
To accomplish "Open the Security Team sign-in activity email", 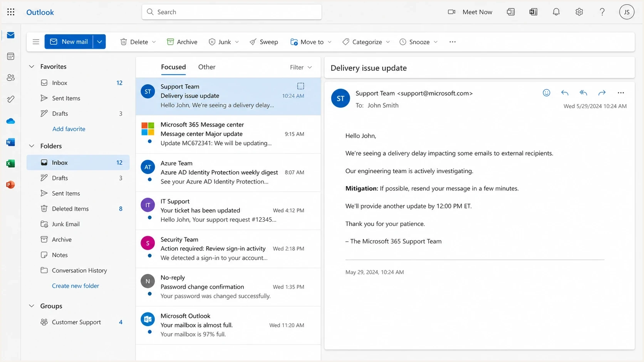I will coord(228,249).
